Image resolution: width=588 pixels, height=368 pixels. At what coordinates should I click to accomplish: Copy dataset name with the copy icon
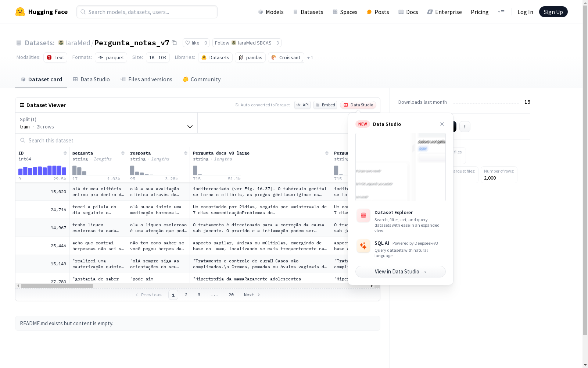coord(175,43)
